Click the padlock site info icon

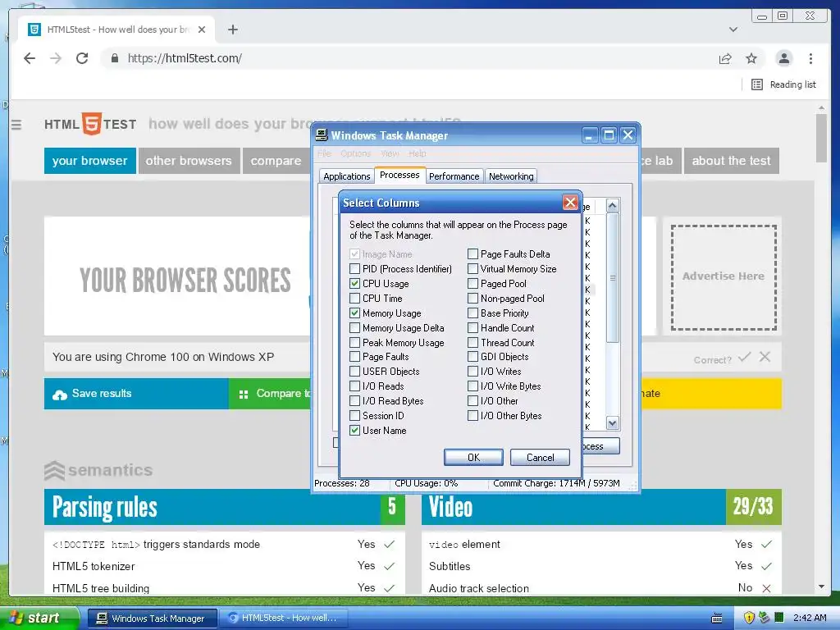(115, 58)
